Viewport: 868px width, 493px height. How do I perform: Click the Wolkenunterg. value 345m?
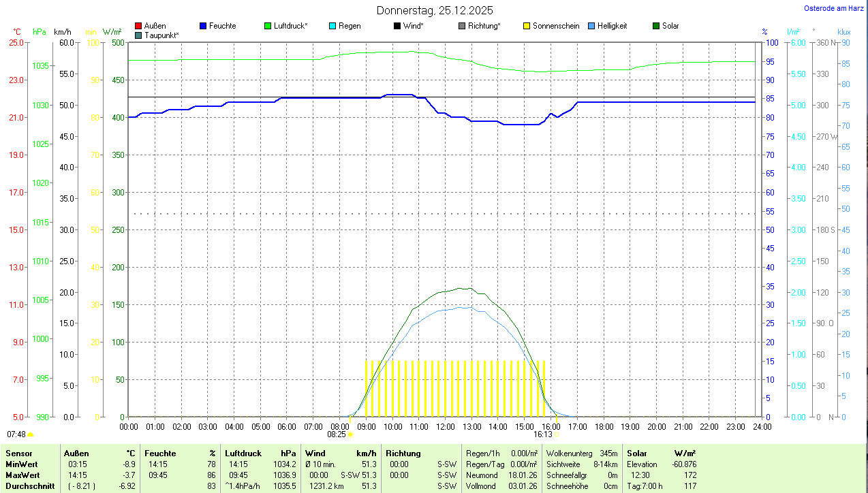[608, 454]
